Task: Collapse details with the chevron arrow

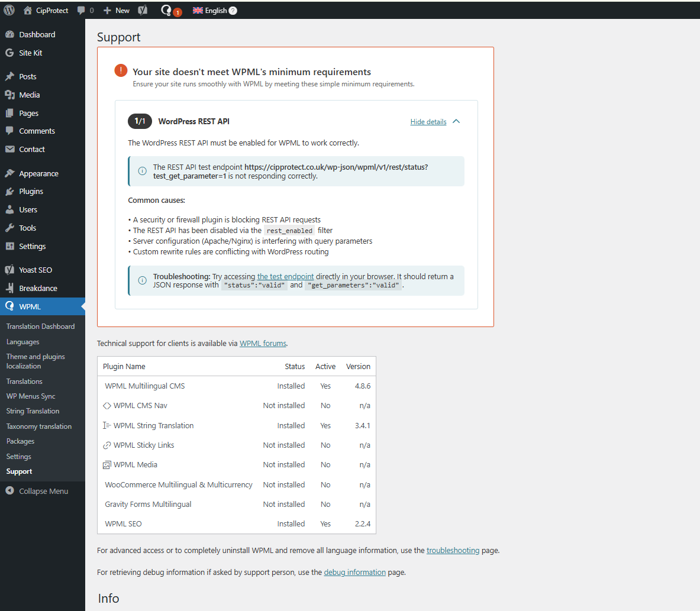Action: point(456,121)
